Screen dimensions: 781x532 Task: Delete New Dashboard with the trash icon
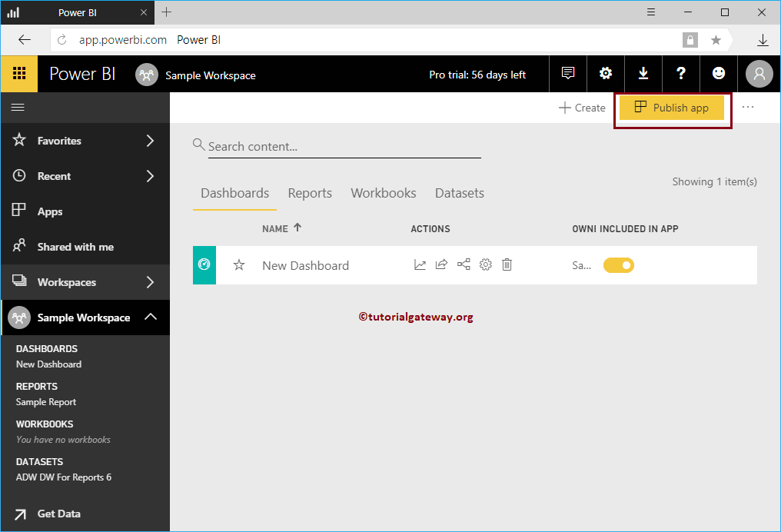coord(507,264)
